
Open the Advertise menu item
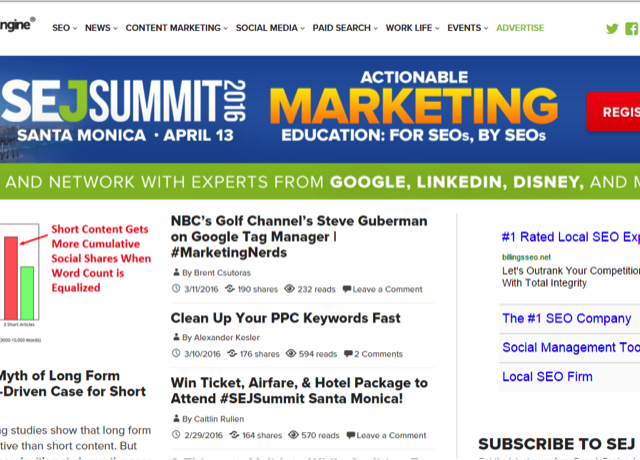point(520,28)
